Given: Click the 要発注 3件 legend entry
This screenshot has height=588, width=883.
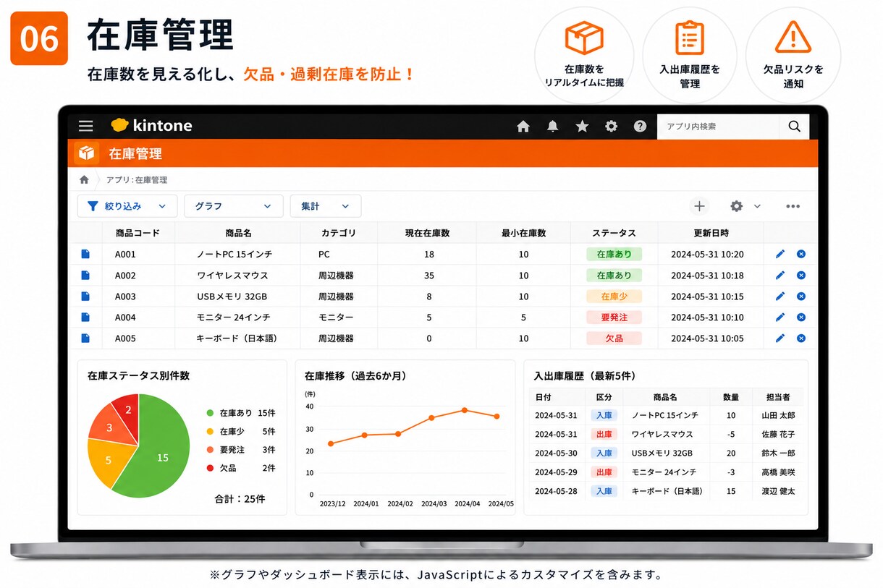Looking at the screenshot, I should 241,450.
